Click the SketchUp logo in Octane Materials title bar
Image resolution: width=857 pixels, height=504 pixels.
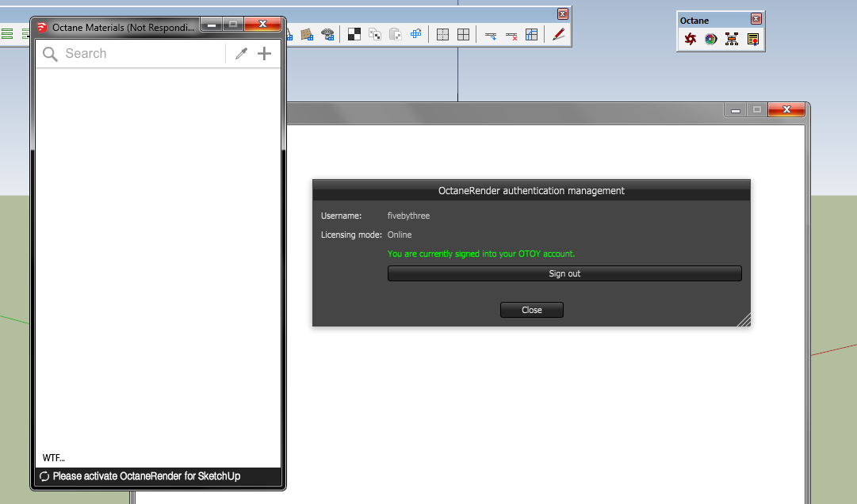(x=42, y=27)
